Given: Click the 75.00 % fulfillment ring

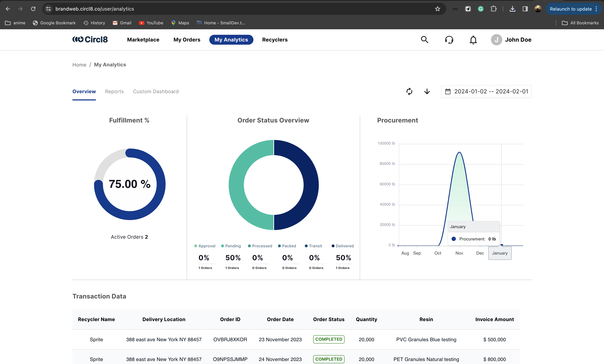Looking at the screenshot, I should (130, 184).
